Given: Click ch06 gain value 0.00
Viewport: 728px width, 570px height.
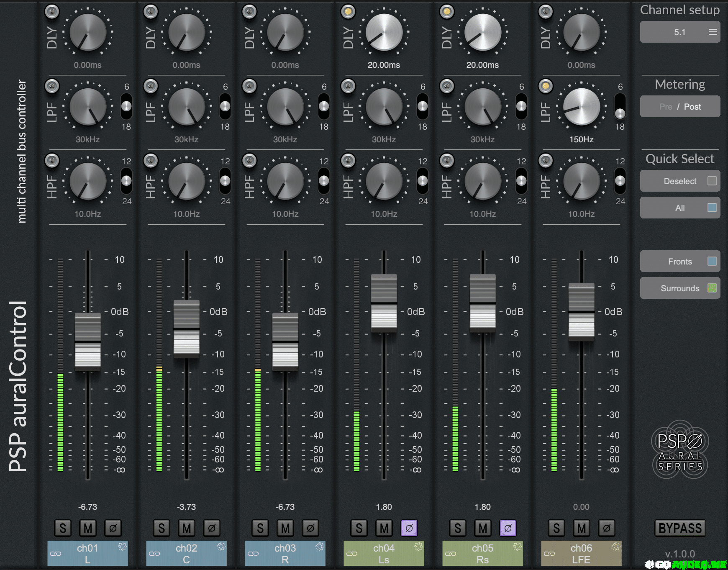Looking at the screenshot, I should tap(582, 507).
